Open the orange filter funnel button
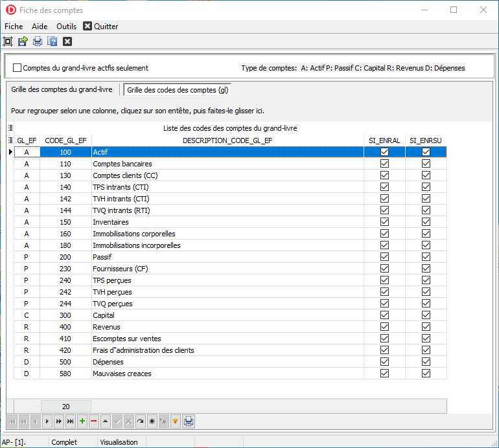Image resolution: width=499 pixels, height=448 pixels. (x=176, y=421)
